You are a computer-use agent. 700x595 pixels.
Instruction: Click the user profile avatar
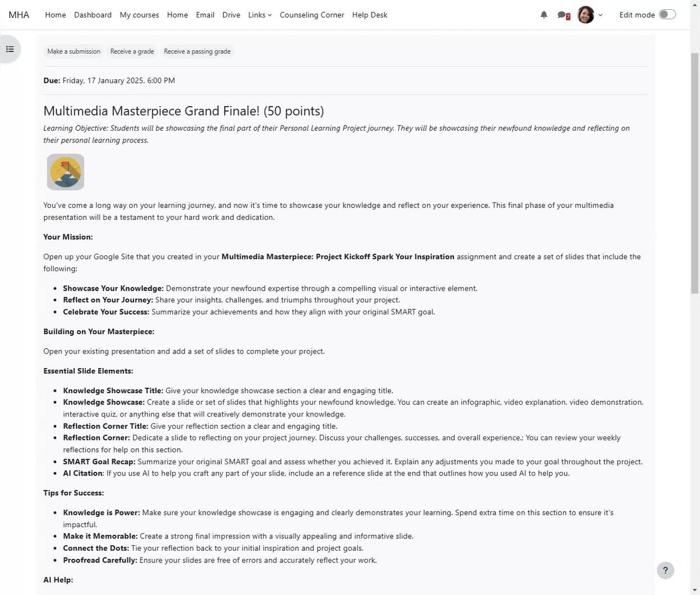pyautogui.click(x=586, y=15)
